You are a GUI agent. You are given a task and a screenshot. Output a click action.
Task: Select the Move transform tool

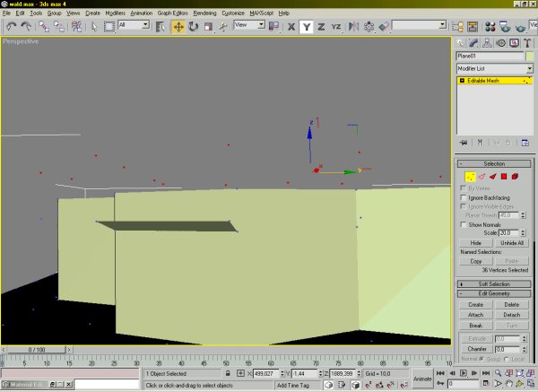pos(178,26)
